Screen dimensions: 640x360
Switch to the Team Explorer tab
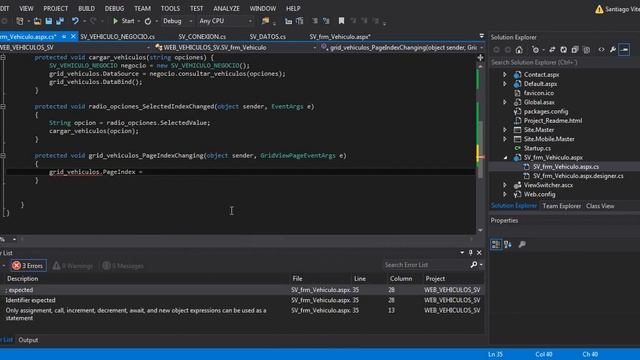[x=562, y=206]
